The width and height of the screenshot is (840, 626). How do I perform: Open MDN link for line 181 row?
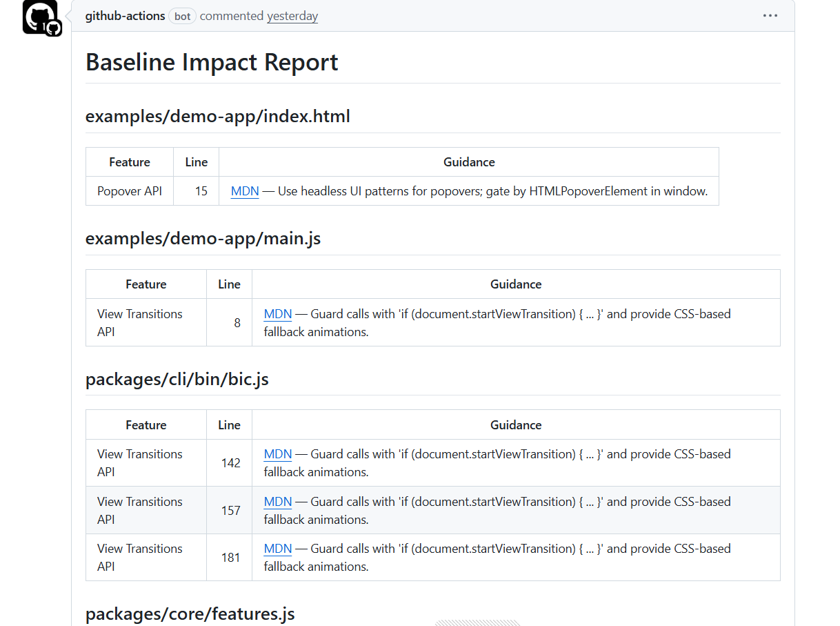coord(278,549)
